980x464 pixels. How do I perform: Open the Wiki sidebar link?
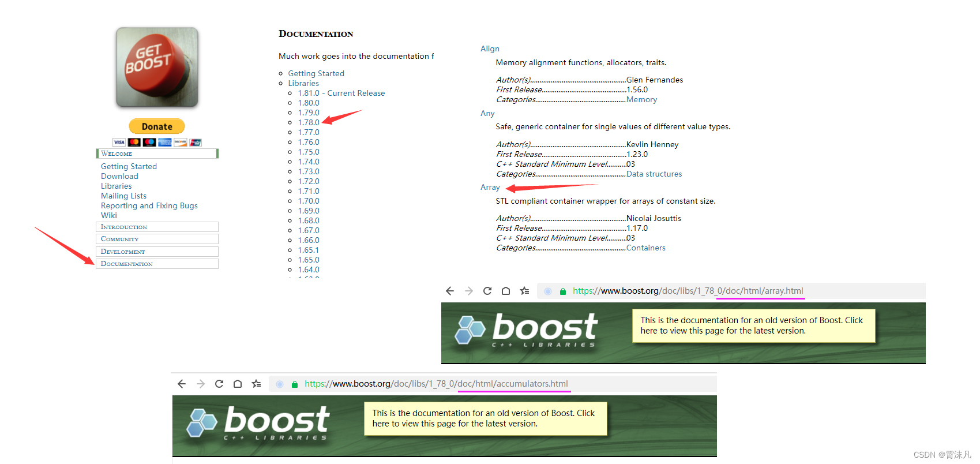(108, 215)
